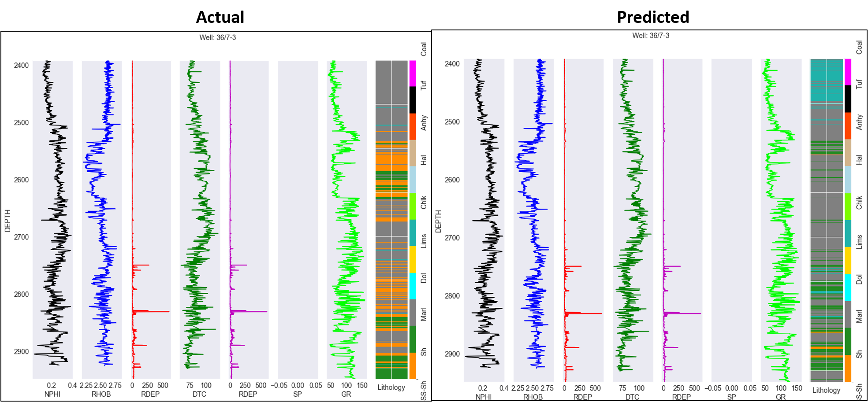The image size is (868, 402).
Task: Click depth tick 2800 in Predicted panel
Action: click(x=452, y=296)
